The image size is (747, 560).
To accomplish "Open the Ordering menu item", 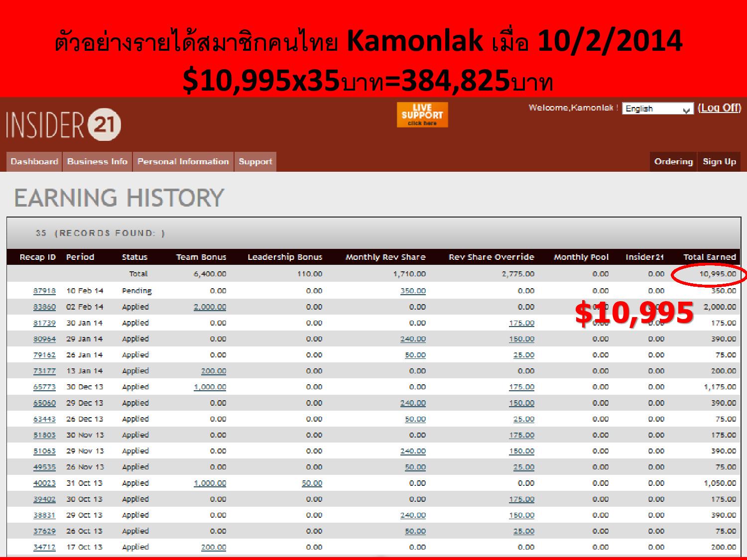I will pos(673,162).
